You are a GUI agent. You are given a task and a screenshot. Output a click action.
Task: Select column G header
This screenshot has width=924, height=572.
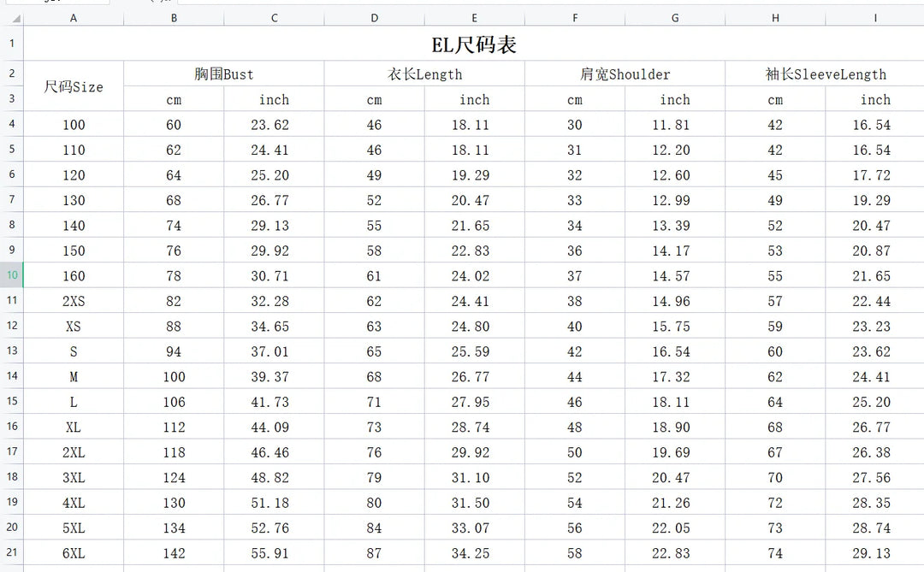[x=675, y=18]
